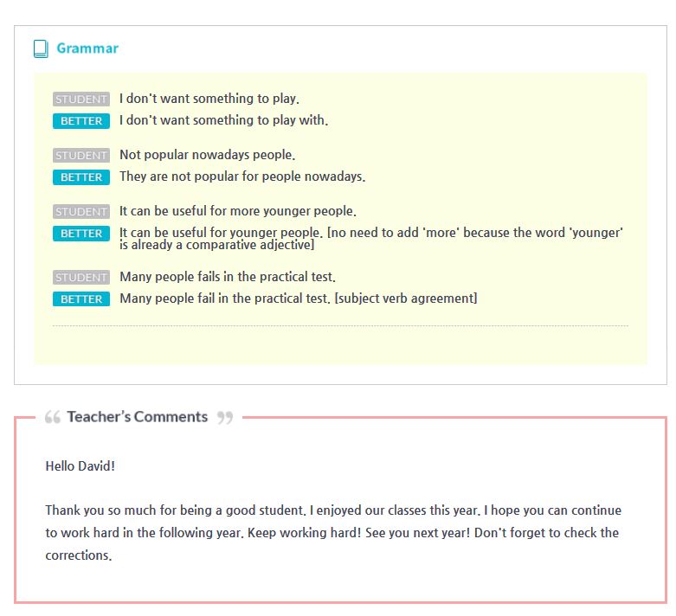The height and width of the screenshot is (616, 676).
Task: Click the "They are not popular for people nowadays" correction
Action: pos(242,177)
